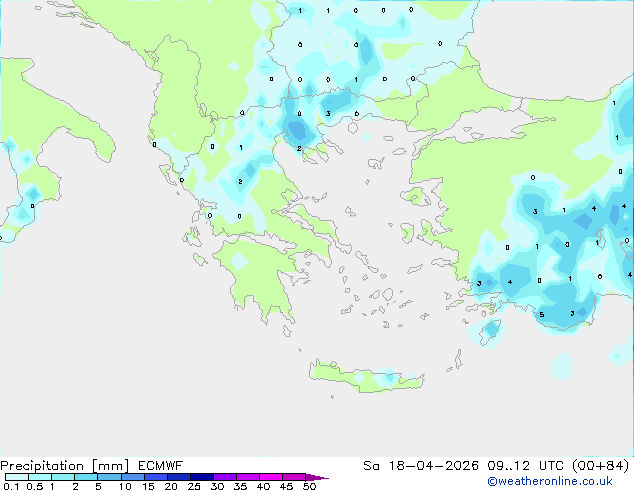Click the "09..12 UTC" time range text
Image resolution: width=634 pixels, height=490 pixels.
(526, 466)
